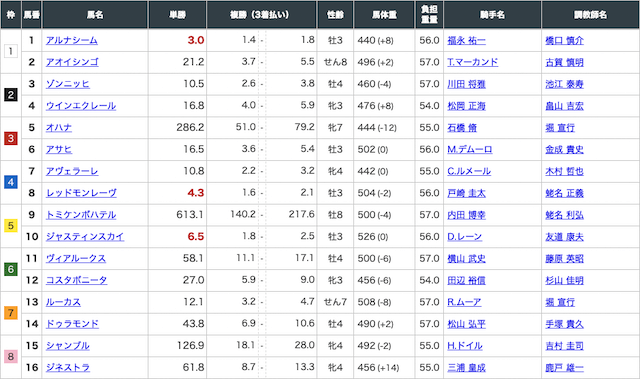Open trainer link in ジネストラ row

pyautogui.click(x=564, y=368)
